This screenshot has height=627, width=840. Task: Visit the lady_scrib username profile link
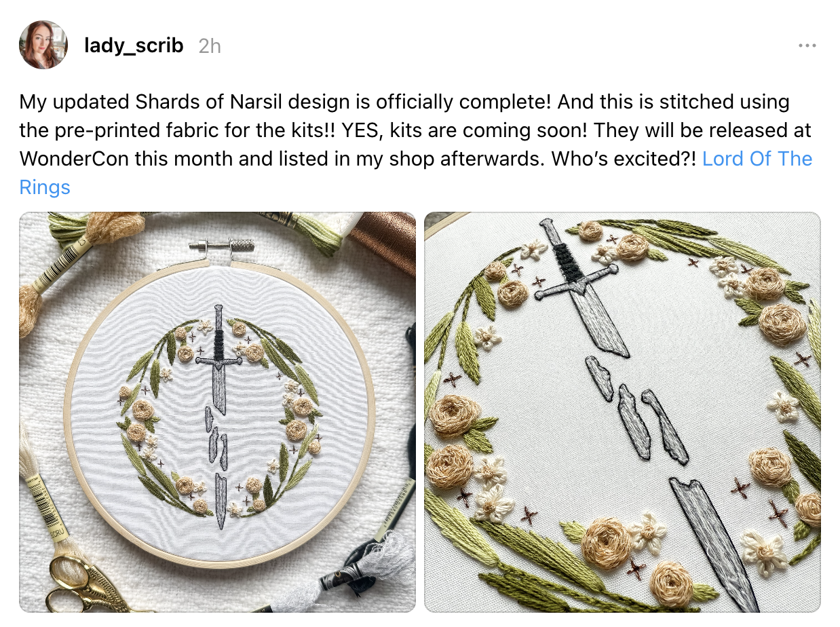[134, 45]
